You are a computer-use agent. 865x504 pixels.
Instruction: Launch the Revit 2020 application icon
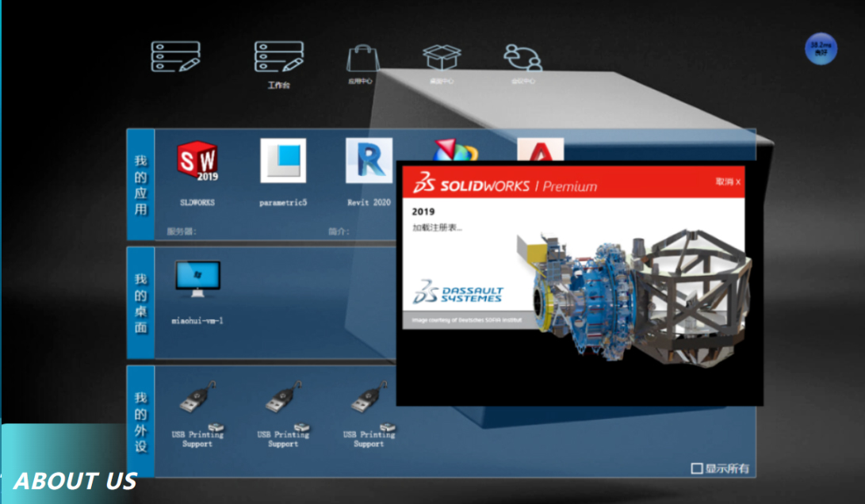369,160
